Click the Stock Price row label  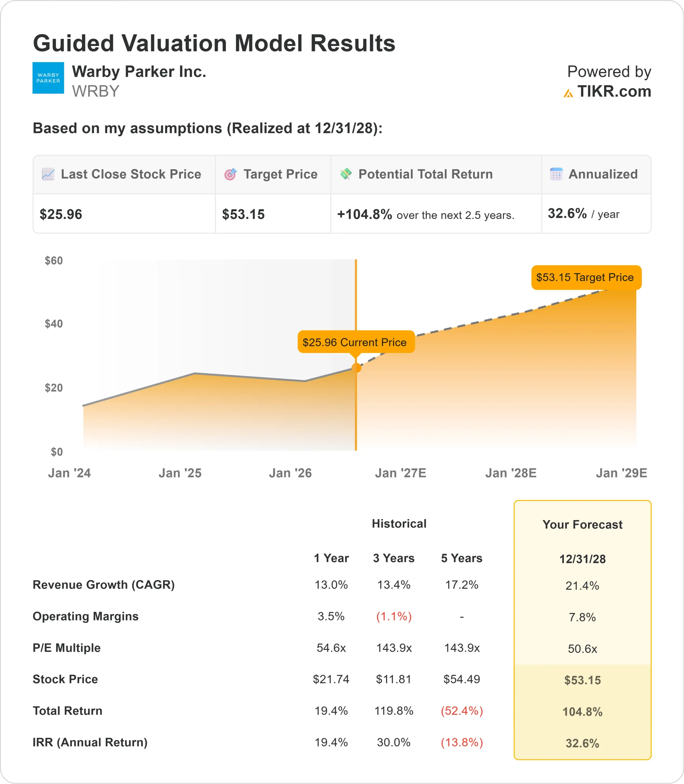65,680
